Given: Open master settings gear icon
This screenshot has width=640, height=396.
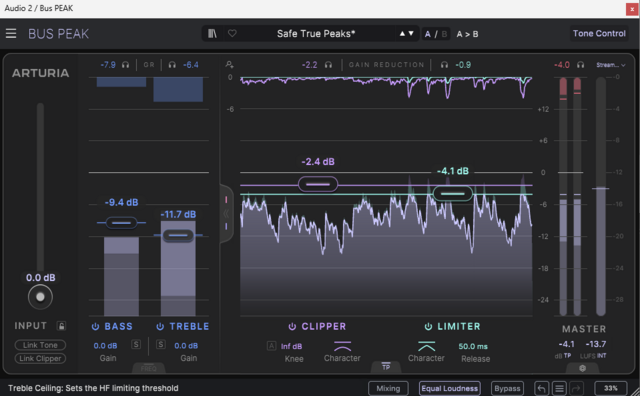Looking at the screenshot, I should 582,368.
